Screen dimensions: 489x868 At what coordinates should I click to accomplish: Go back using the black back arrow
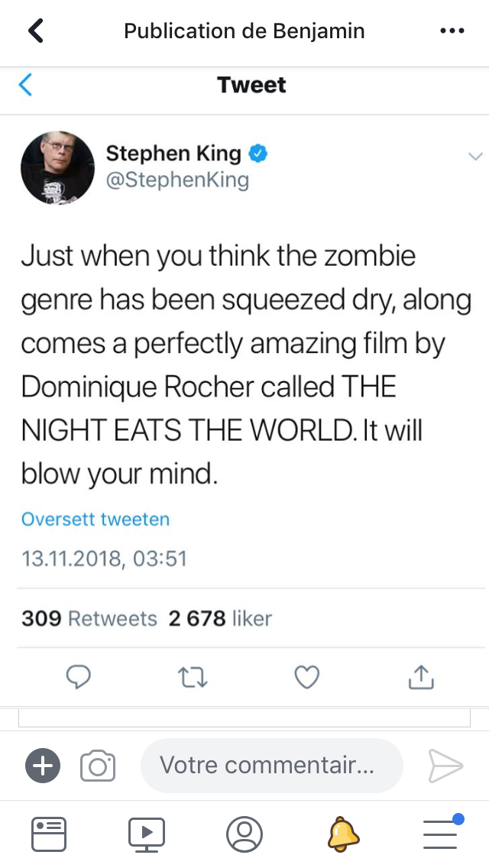36,31
